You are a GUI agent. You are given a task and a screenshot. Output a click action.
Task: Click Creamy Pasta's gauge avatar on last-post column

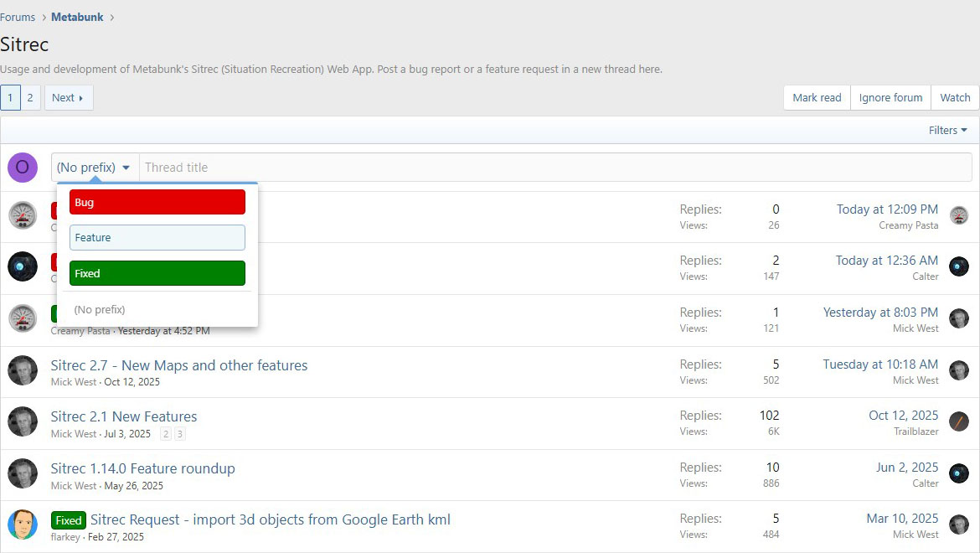coord(959,215)
